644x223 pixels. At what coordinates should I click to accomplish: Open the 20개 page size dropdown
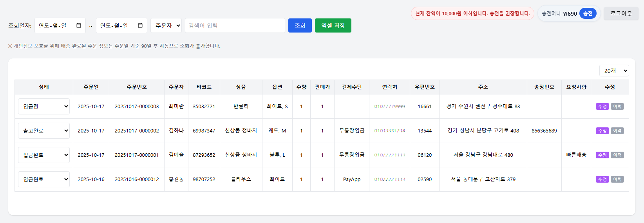(x=614, y=71)
